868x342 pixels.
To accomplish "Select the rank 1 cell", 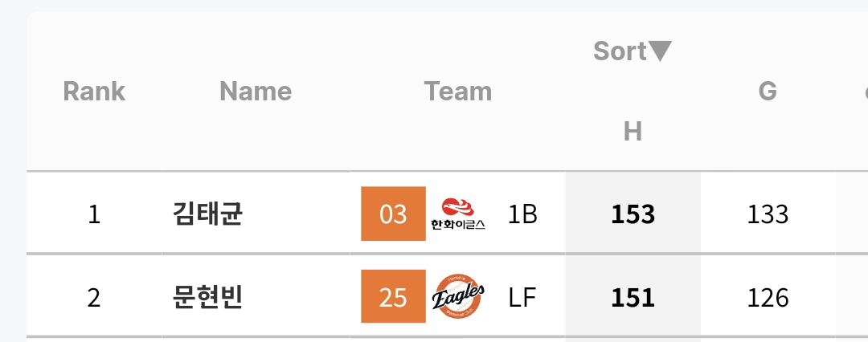I will (x=94, y=214).
